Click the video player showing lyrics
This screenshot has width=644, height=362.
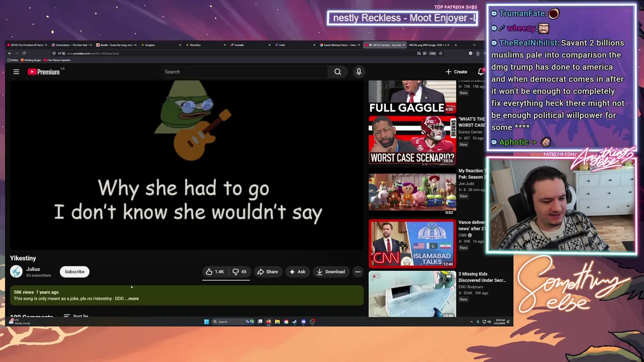186,165
